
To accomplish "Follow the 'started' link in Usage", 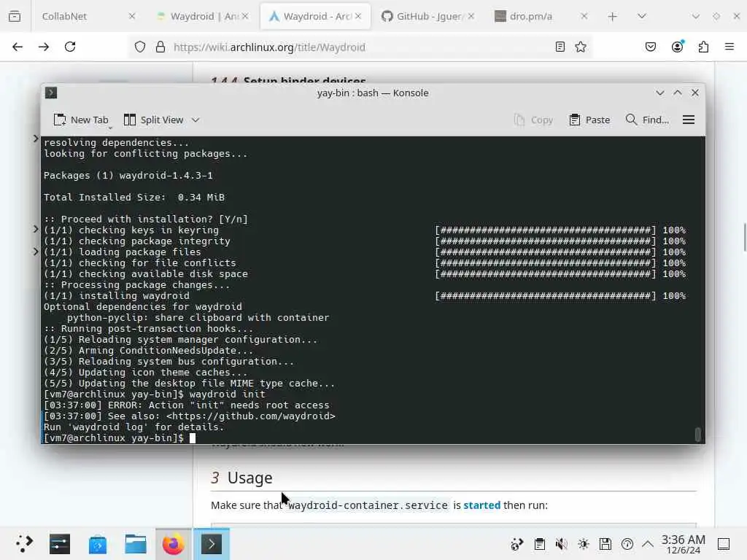I will (481, 505).
